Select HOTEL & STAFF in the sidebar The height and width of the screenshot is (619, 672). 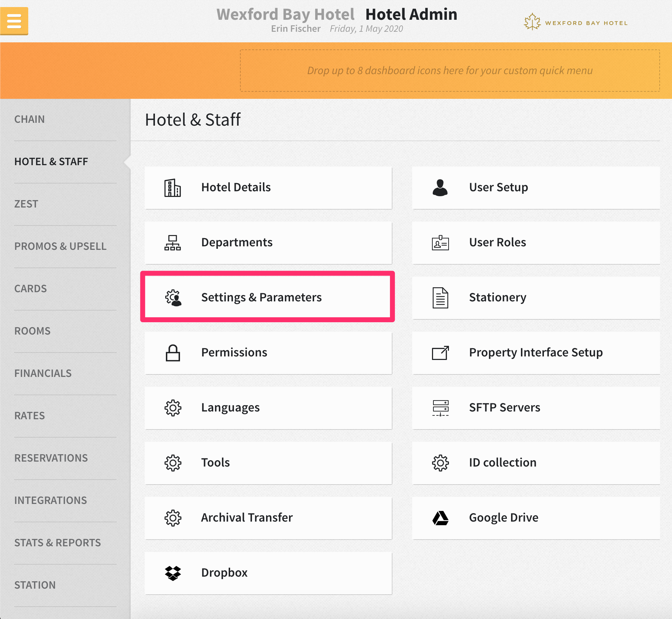(x=51, y=162)
